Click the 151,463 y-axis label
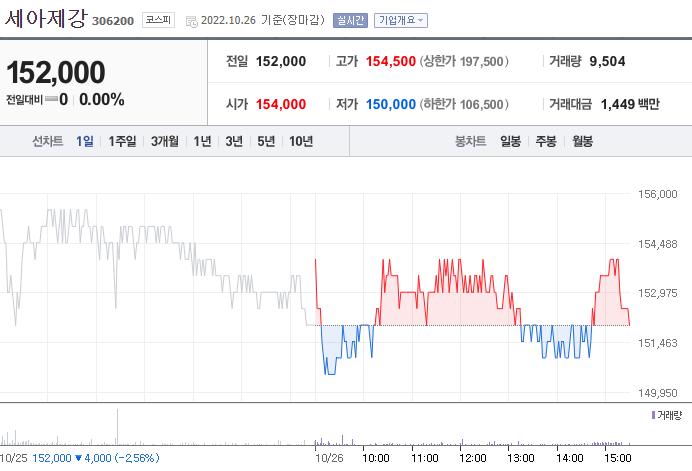The height and width of the screenshot is (471, 692). click(658, 343)
